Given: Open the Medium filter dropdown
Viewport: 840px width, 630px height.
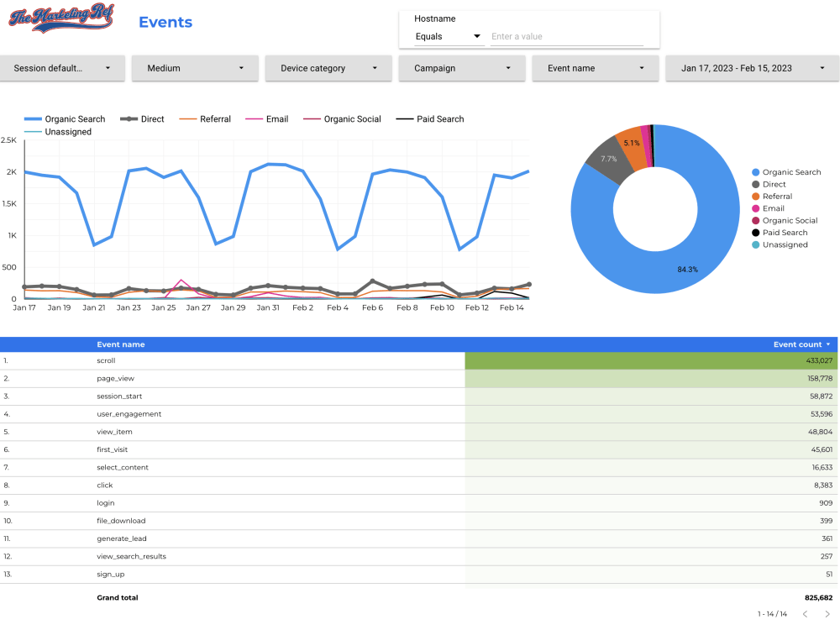Looking at the screenshot, I should coord(241,68).
